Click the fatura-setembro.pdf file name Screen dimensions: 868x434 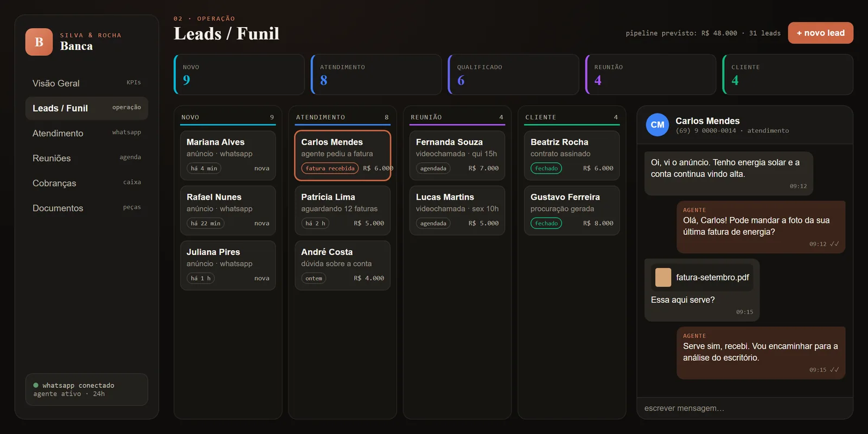[712, 277]
